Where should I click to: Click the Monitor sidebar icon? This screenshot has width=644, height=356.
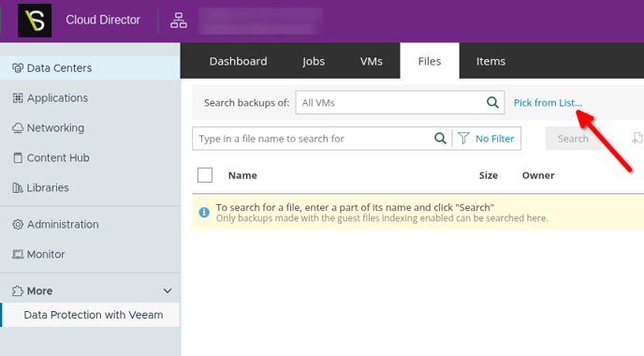click(18, 255)
